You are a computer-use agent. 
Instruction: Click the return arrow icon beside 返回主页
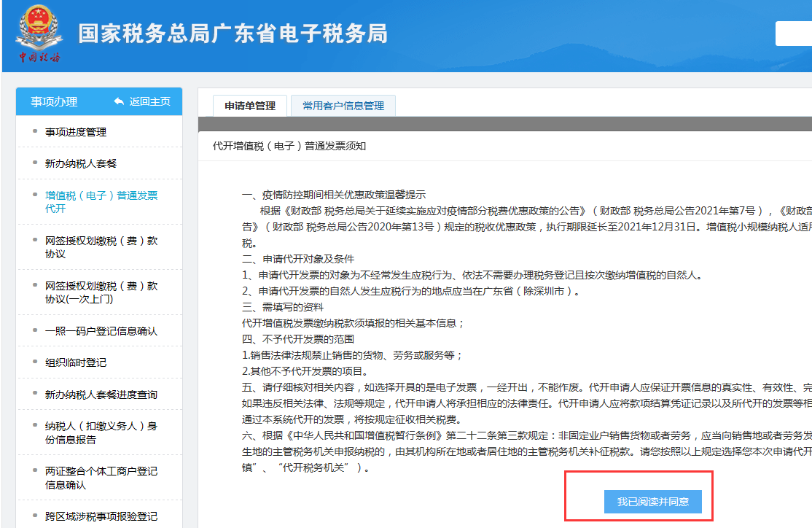[x=119, y=101]
